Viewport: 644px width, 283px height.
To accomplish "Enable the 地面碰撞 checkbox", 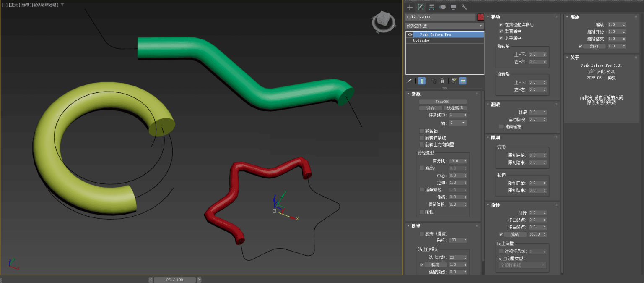I will [x=501, y=126].
